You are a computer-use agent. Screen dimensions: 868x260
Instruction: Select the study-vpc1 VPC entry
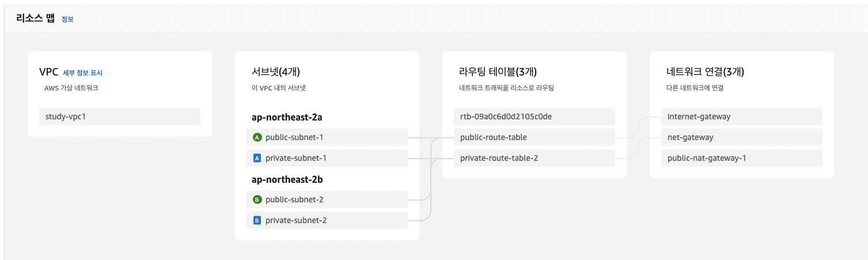click(69, 116)
